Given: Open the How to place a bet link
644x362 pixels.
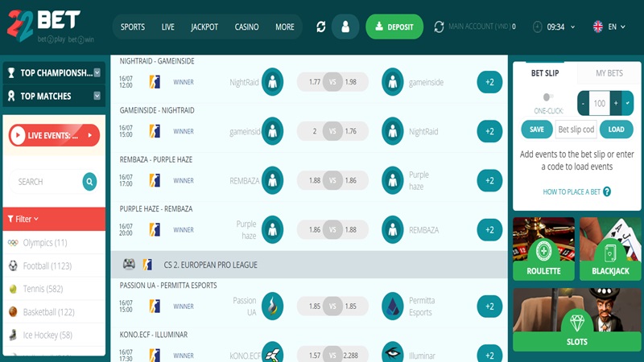Looking at the screenshot, I should pyautogui.click(x=572, y=191).
